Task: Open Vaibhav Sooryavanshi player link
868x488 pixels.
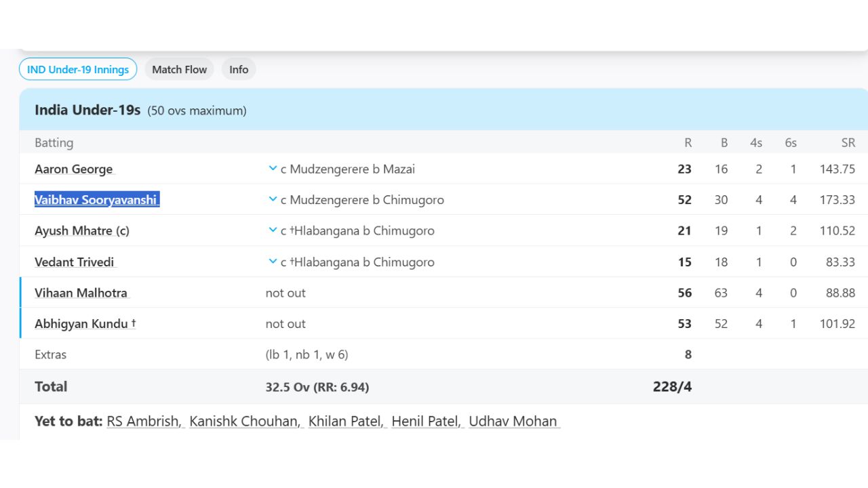Action: click(96, 200)
